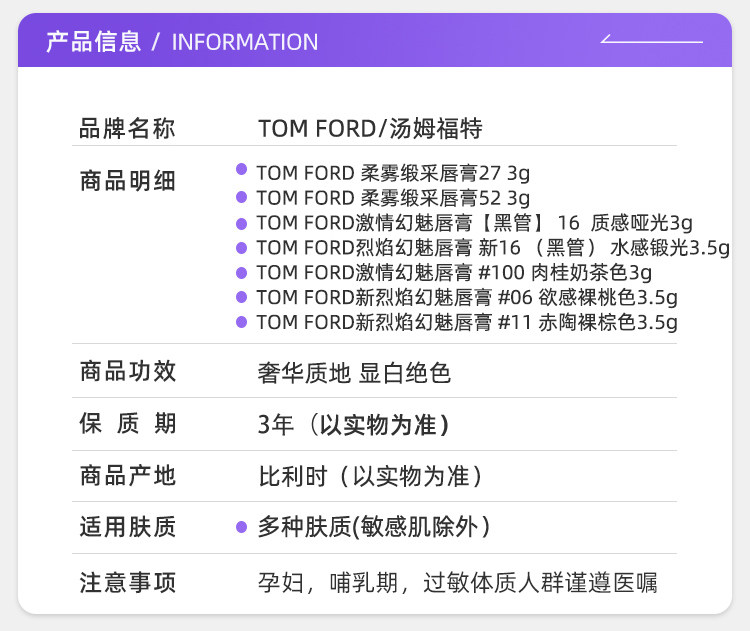Click the INFORMATION header text
This screenshot has height=631, width=750.
[245, 42]
